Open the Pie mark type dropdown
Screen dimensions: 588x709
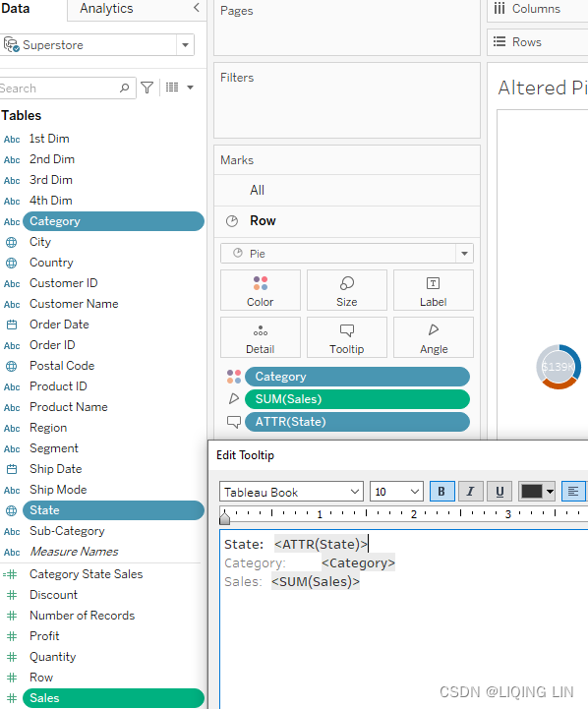point(464,254)
